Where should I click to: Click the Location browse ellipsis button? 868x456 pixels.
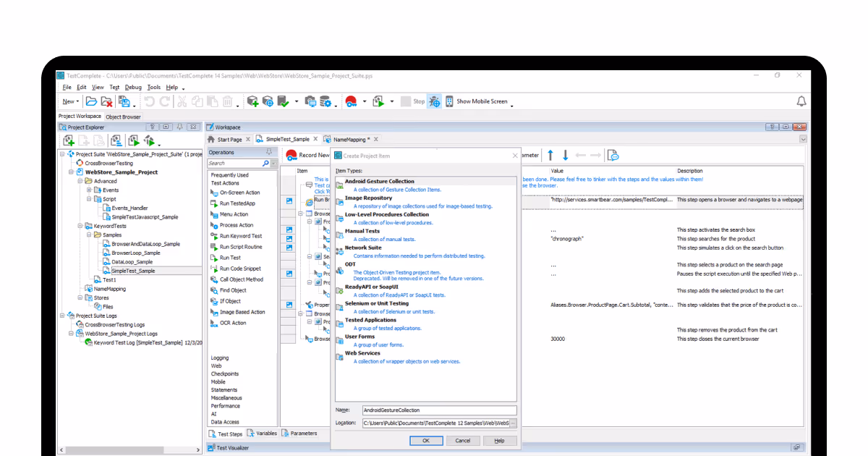coord(514,423)
